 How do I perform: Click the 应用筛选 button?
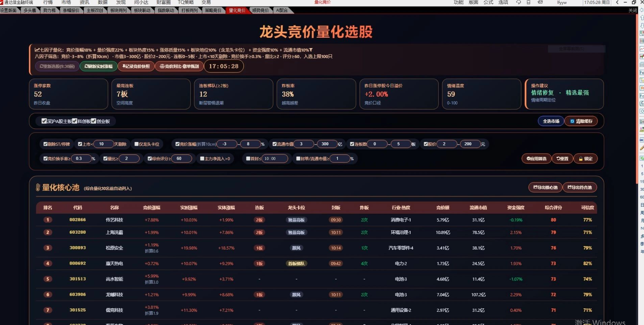click(536, 159)
